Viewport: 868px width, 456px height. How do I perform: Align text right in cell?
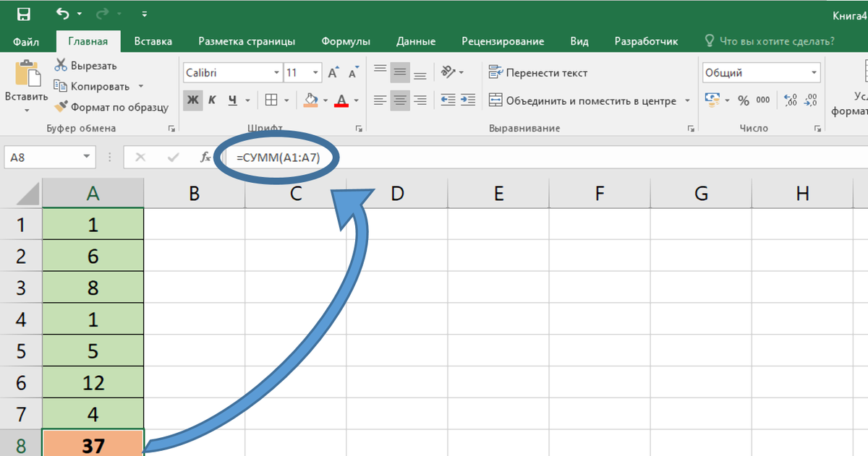pos(420,100)
